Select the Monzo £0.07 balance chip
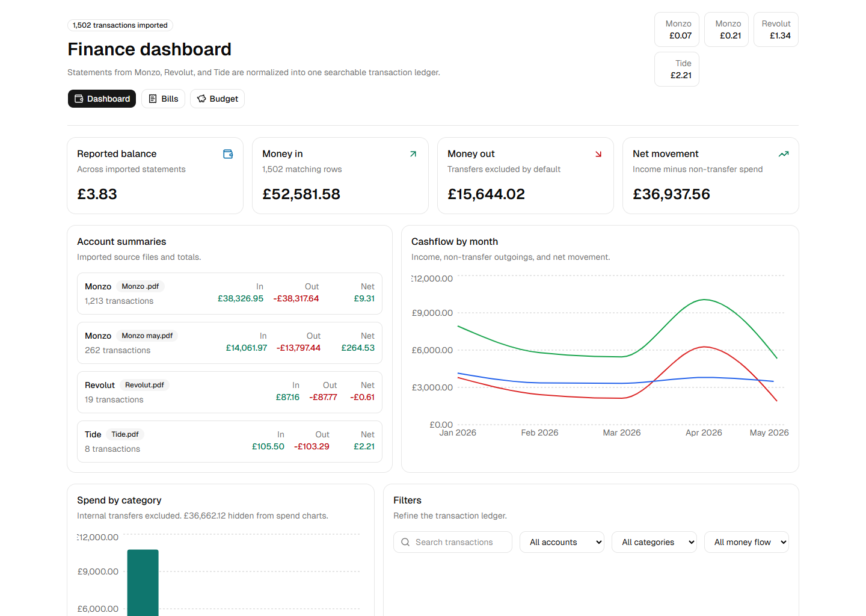The width and height of the screenshot is (866, 616). tap(677, 29)
